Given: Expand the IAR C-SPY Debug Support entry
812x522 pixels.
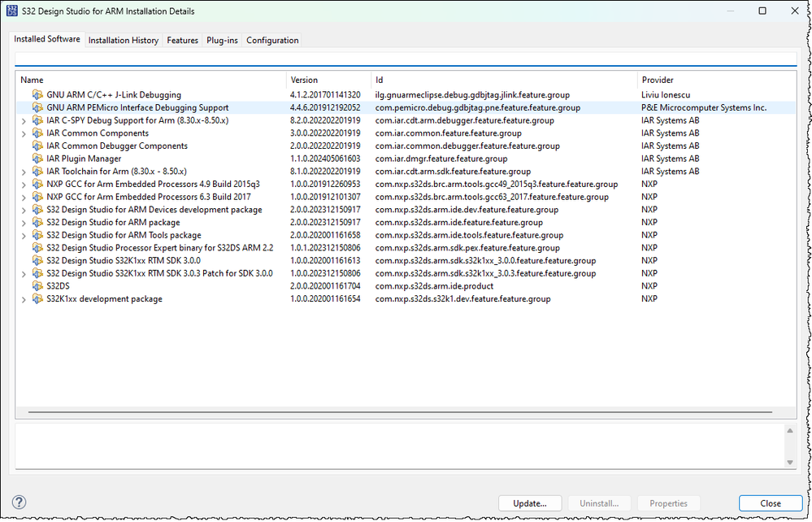Looking at the screenshot, I should coord(24,120).
